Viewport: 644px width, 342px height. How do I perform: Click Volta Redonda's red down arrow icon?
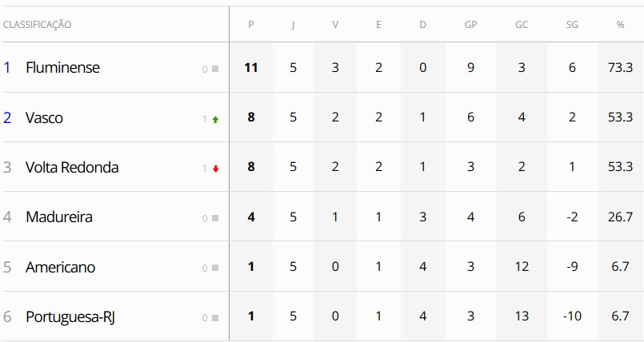215,169
